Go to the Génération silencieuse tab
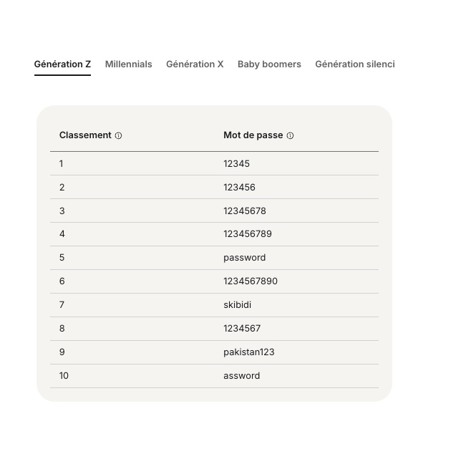476x449 pixels. point(354,64)
